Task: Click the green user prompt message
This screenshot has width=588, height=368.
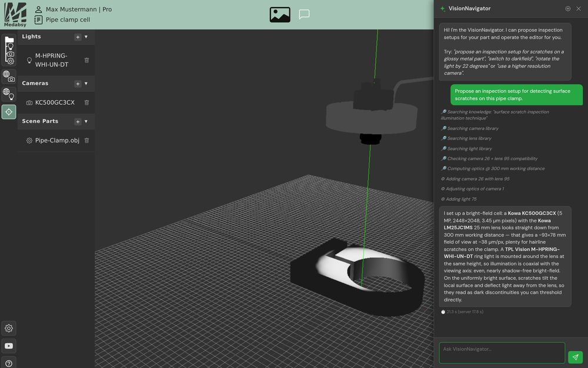Action: [x=516, y=95]
